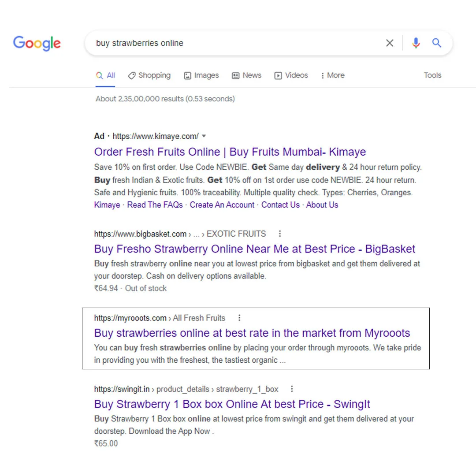The height and width of the screenshot is (476, 476).
Task: Open the Tools options
Action: [432, 75]
